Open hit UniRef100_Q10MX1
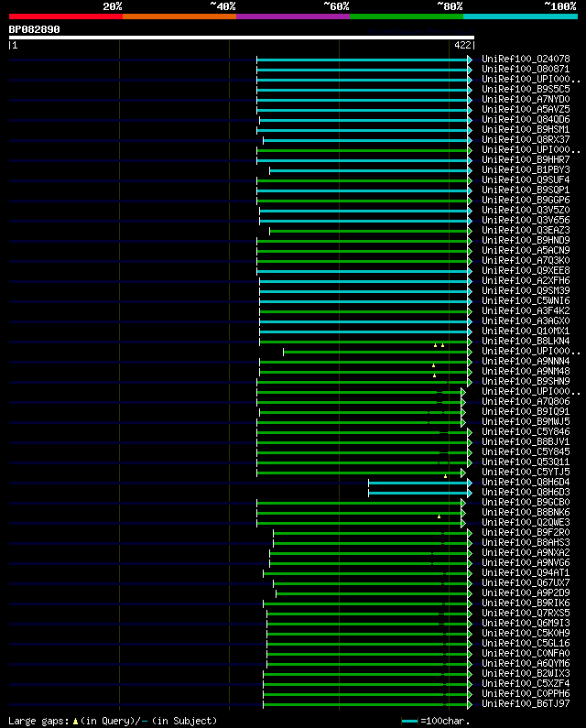The height and width of the screenshot is (728, 586). pyautogui.click(x=526, y=331)
